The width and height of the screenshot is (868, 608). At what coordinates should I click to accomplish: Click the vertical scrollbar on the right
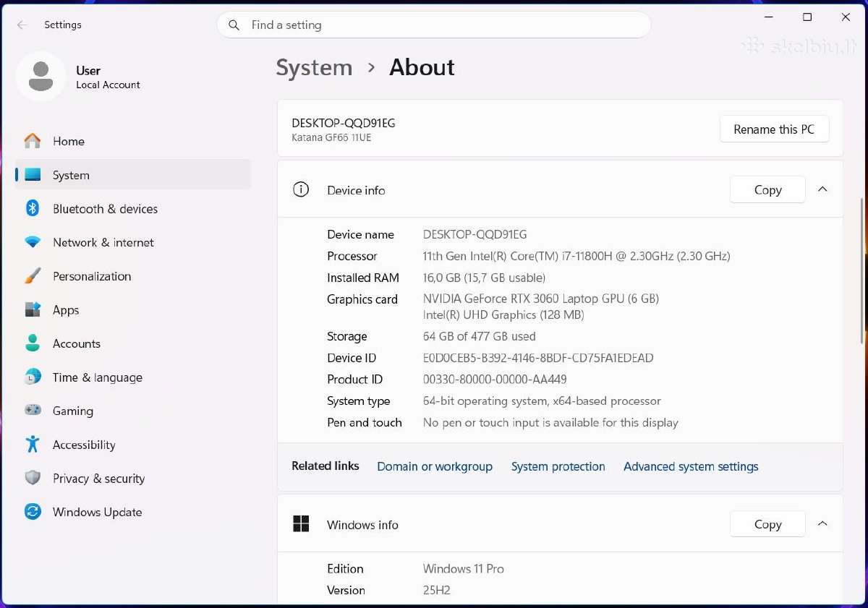pyautogui.click(x=861, y=271)
